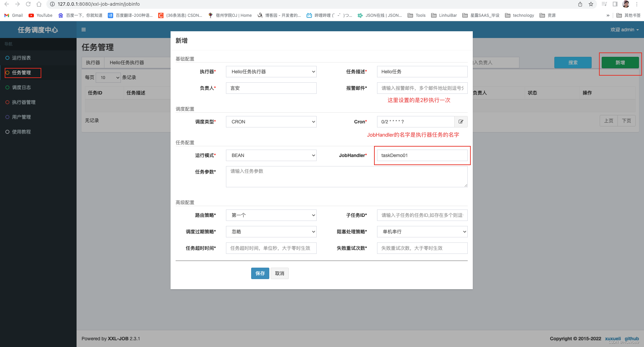Click the 任务描述 field with Hello任务
644x347 pixels.
422,72
